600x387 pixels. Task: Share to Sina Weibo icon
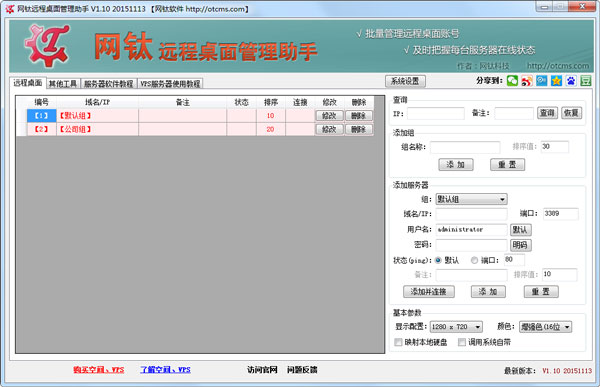[x=527, y=81]
